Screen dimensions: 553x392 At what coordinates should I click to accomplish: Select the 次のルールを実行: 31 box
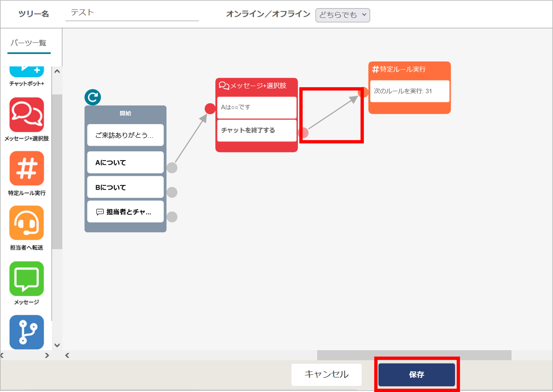tap(410, 91)
